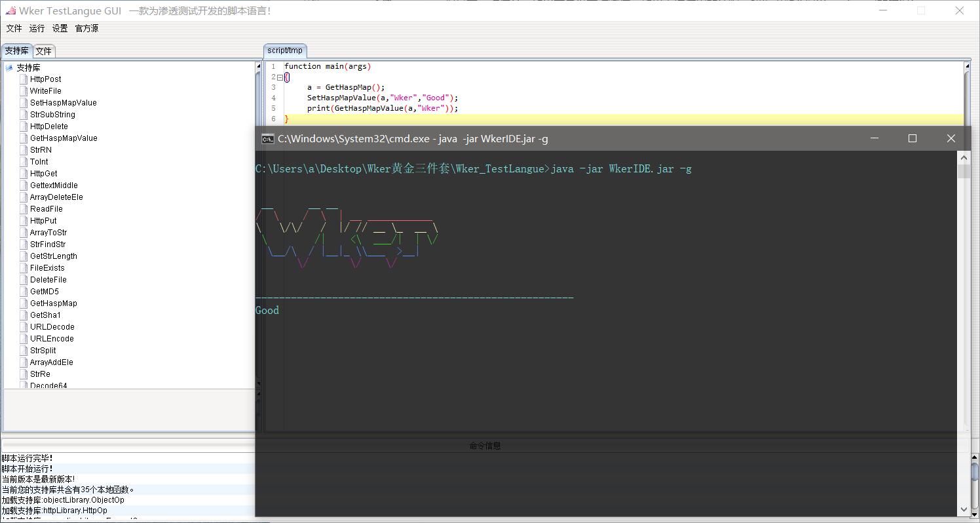Click the 'function main(args)' line
980x523 pixels.
(x=328, y=66)
